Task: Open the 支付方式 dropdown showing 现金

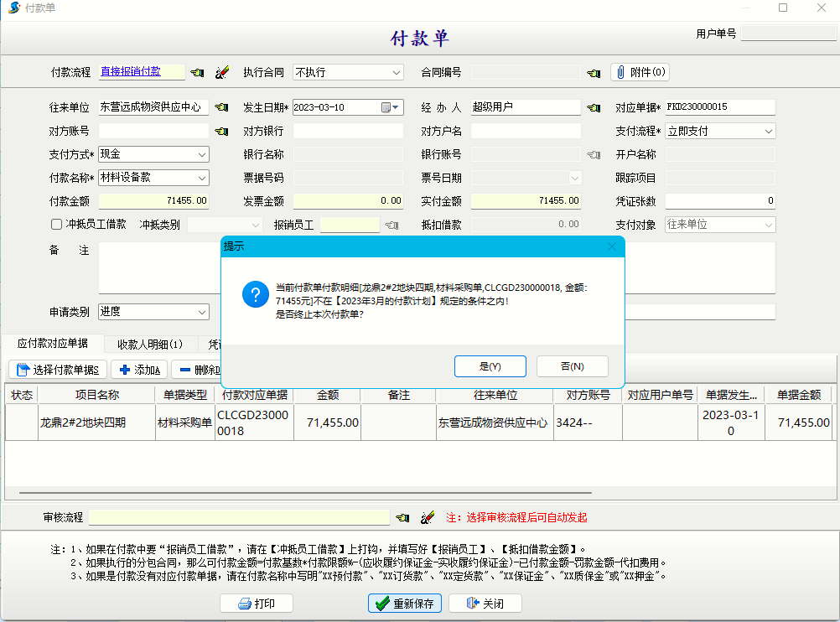Action: tap(202, 154)
